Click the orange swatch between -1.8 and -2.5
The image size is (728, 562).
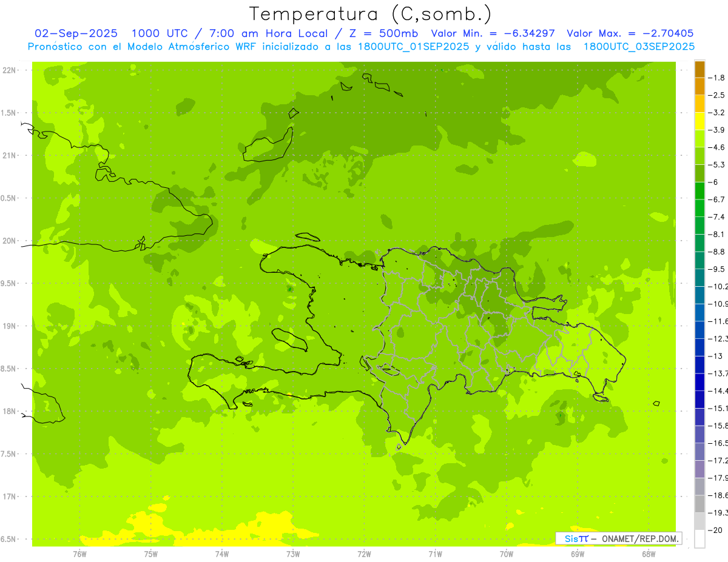point(699,87)
